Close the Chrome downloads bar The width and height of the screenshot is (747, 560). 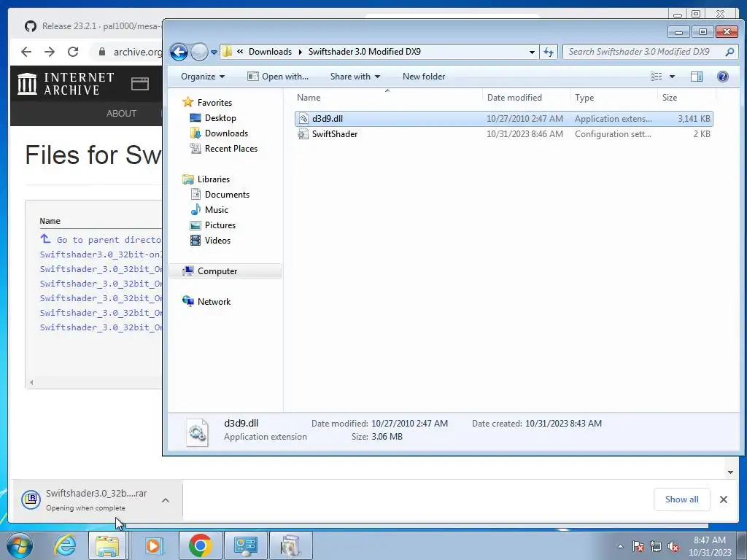coord(723,499)
